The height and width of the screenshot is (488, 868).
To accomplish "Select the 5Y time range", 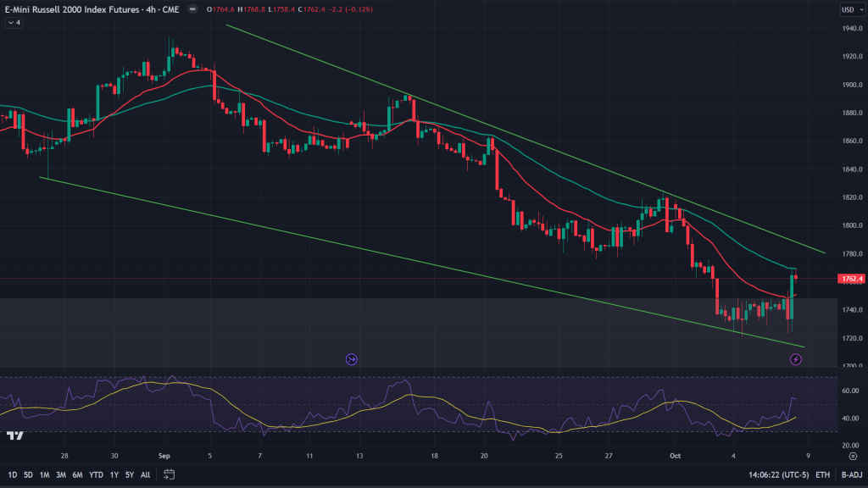I will click(129, 474).
